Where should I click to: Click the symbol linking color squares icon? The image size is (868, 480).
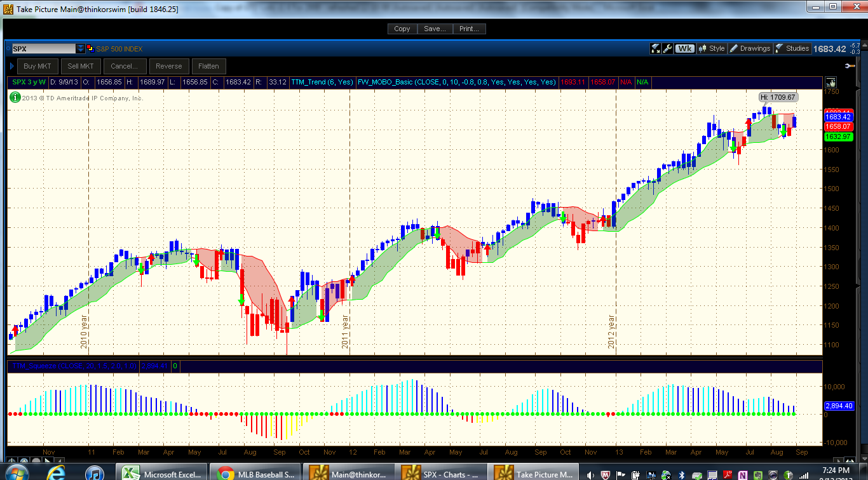tap(90, 49)
